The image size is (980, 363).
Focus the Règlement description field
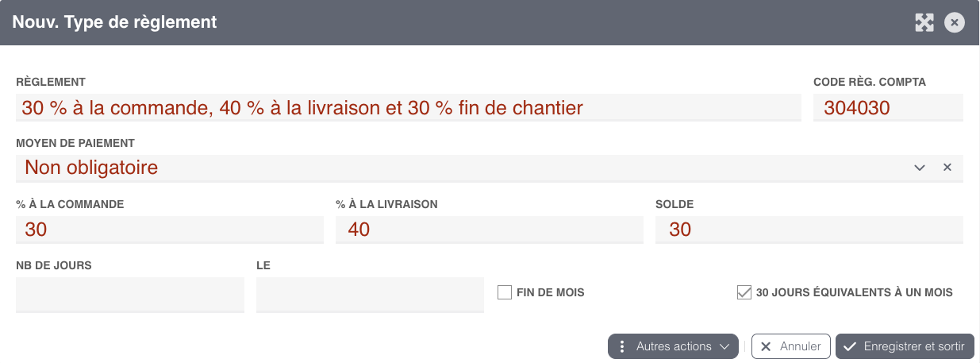tap(409, 107)
